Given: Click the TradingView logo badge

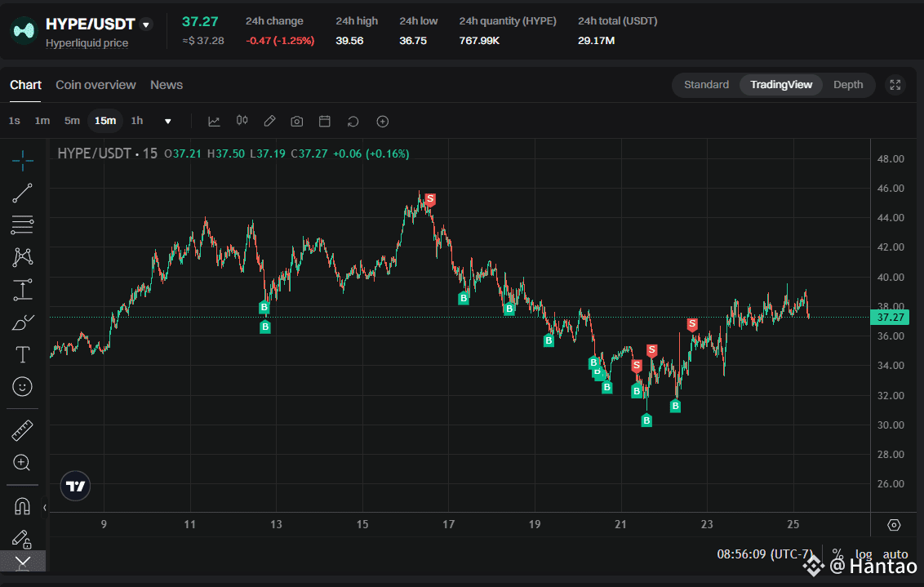Looking at the screenshot, I should coord(75,487).
